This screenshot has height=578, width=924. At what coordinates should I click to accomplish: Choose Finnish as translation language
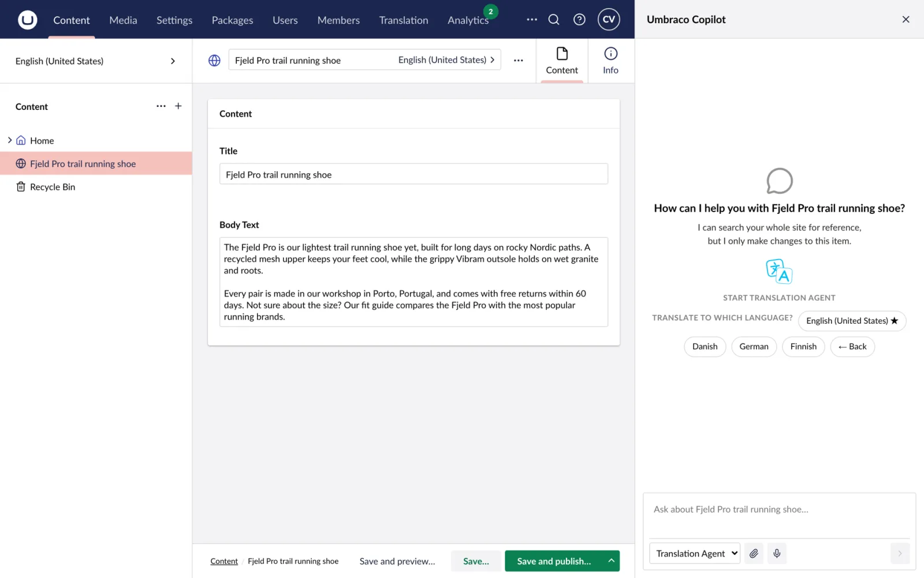[803, 347]
